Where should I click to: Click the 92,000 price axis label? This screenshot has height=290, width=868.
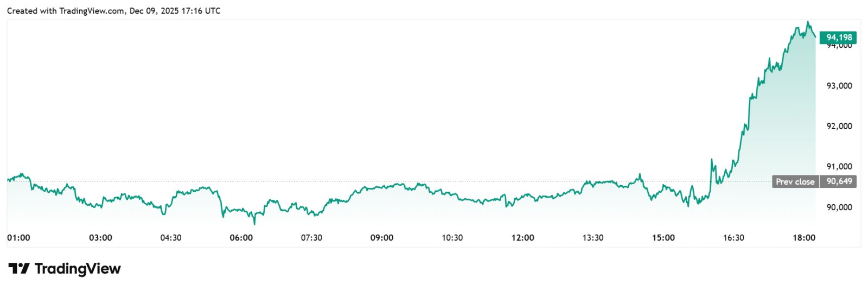pos(839,126)
